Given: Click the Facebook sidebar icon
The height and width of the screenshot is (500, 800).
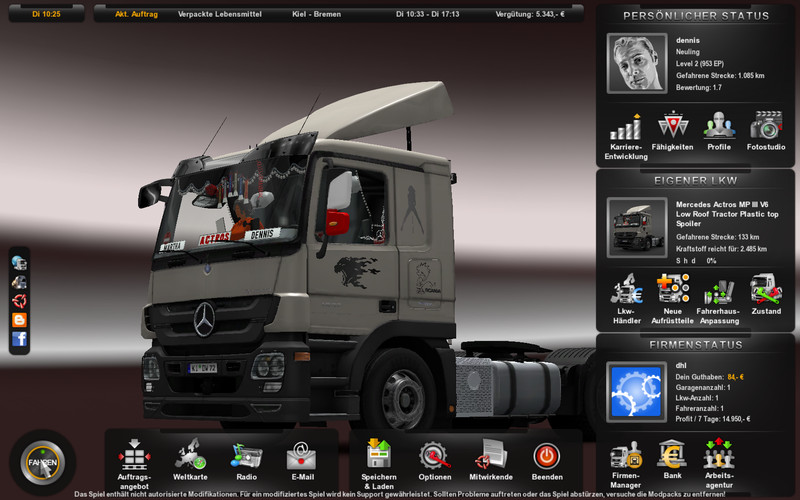Looking at the screenshot, I should click(x=19, y=339).
